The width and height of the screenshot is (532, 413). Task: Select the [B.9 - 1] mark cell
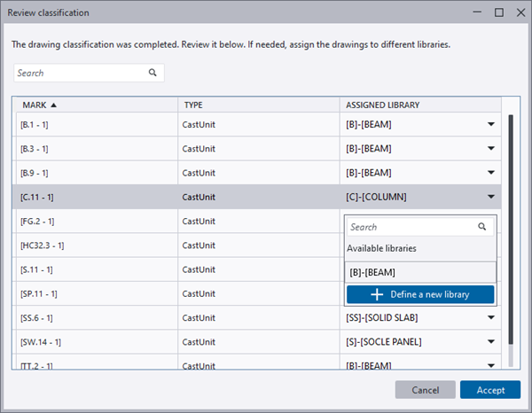95,173
